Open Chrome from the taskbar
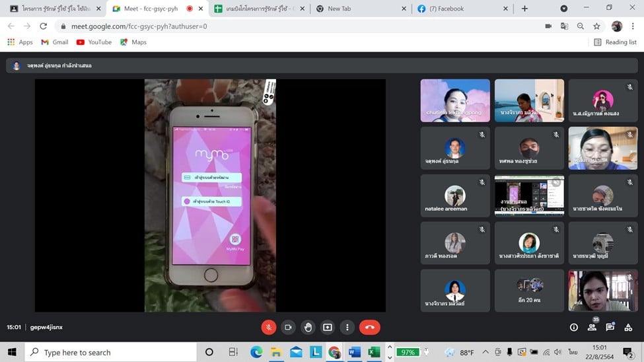 click(x=335, y=352)
